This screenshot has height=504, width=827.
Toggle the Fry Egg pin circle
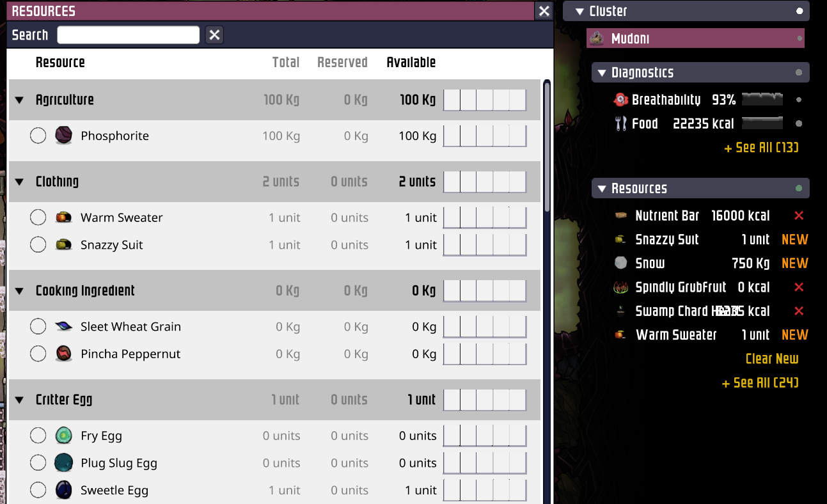pos(38,436)
